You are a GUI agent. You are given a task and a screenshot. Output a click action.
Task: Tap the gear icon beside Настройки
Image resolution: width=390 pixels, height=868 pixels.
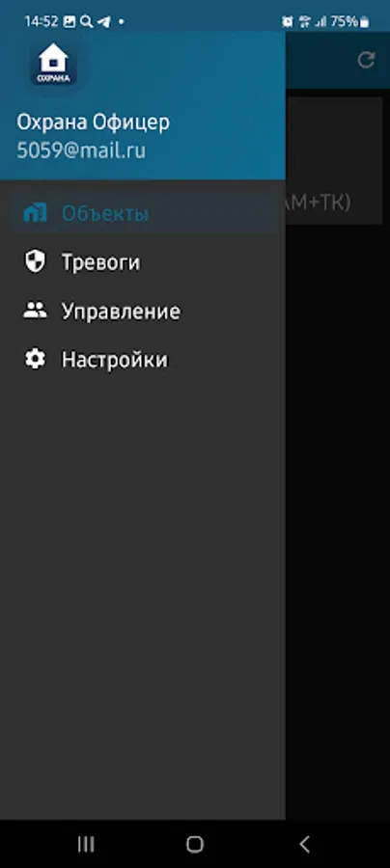coord(35,360)
